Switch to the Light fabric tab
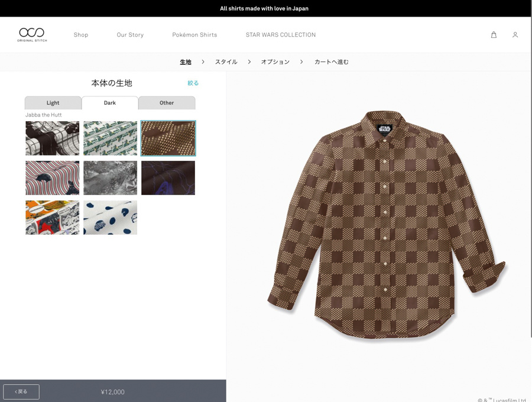The height and width of the screenshot is (402, 532). 53,103
